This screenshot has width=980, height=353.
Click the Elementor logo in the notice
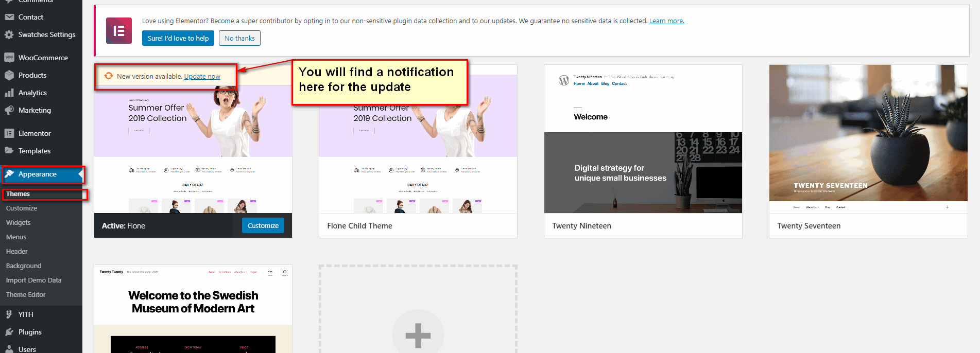pyautogui.click(x=119, y=30)
